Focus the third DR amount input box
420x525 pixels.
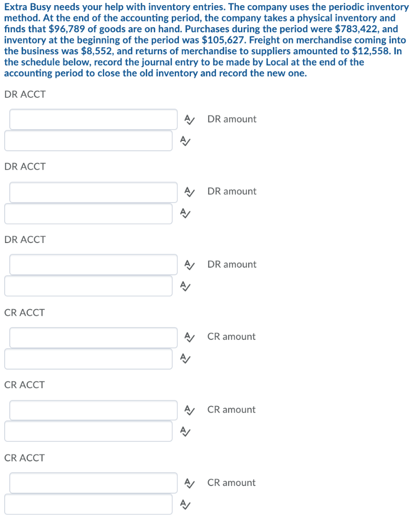coord(88,286)
